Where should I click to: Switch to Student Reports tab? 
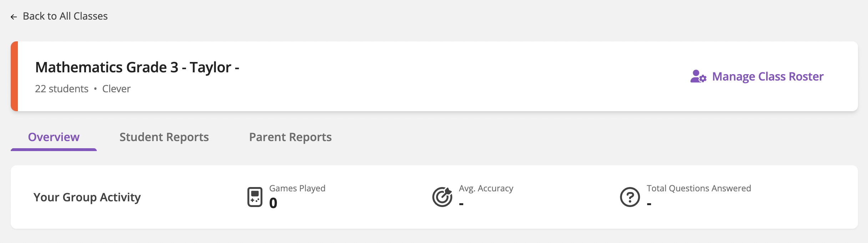coord(164,137)
